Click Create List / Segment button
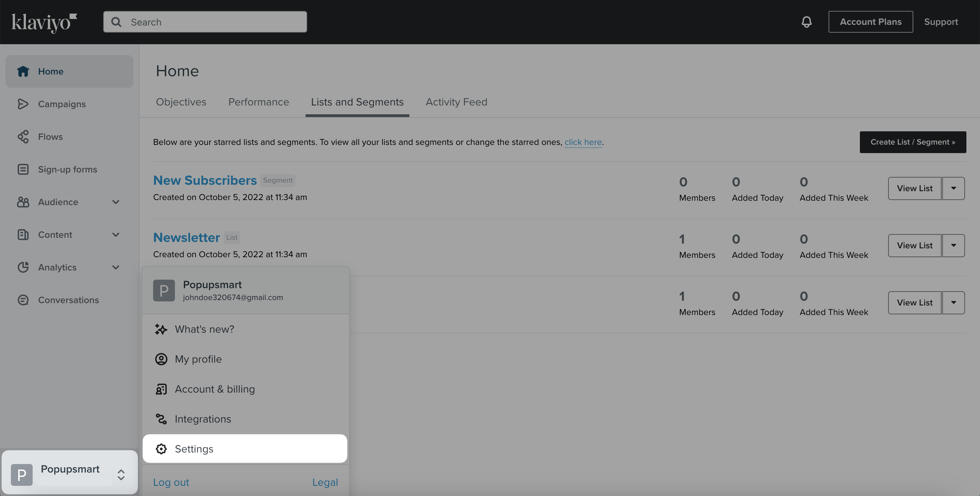The image size is (980, 496). pos(912,142)
